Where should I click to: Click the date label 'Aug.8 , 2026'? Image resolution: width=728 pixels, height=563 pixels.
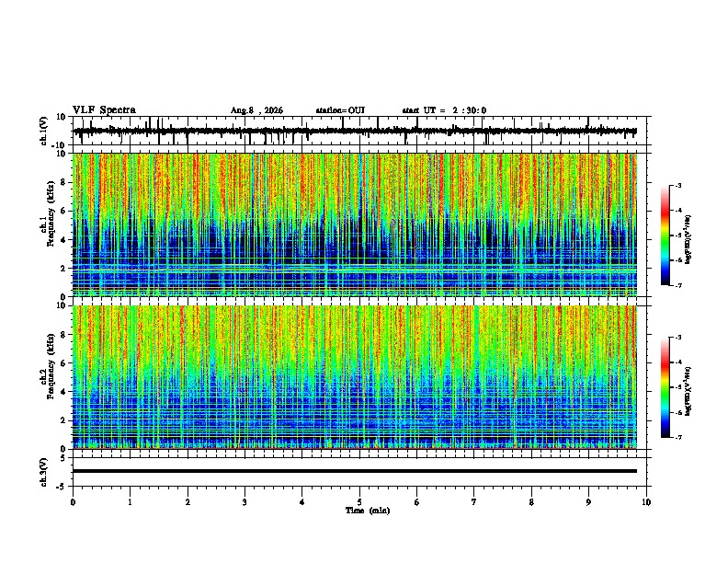(256, 110)
